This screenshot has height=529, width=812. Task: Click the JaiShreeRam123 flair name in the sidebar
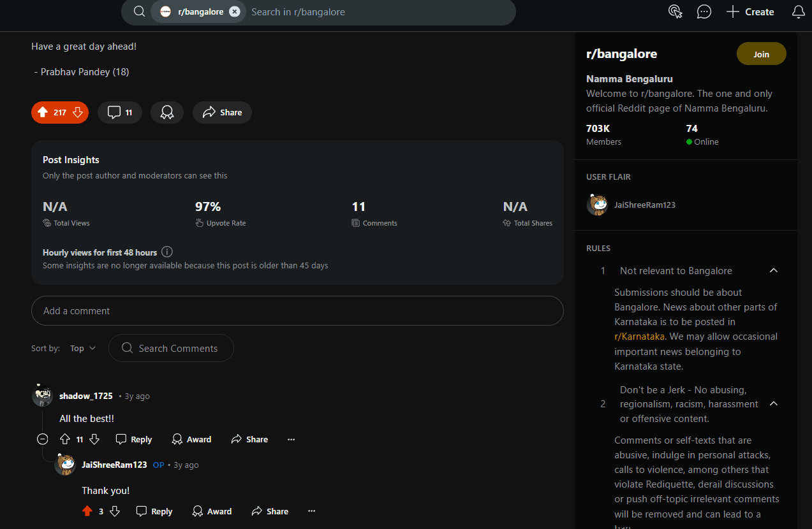coord(644,205)
